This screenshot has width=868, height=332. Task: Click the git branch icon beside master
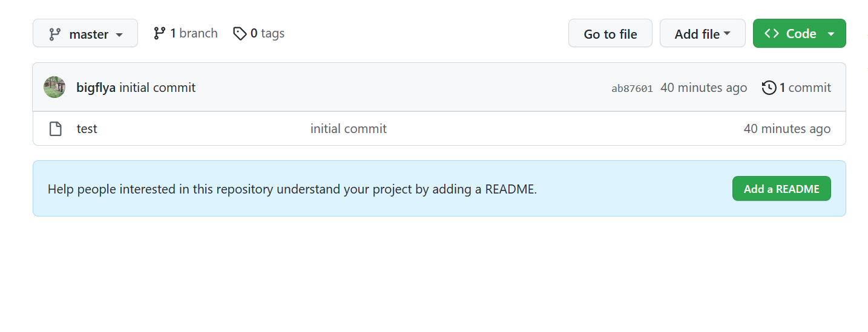coord(55,34)
